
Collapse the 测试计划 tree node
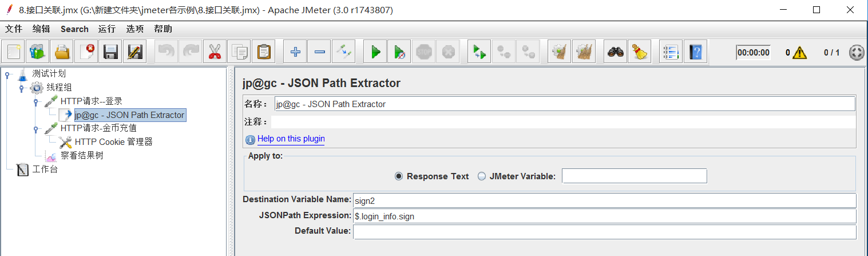coord(7,74)
